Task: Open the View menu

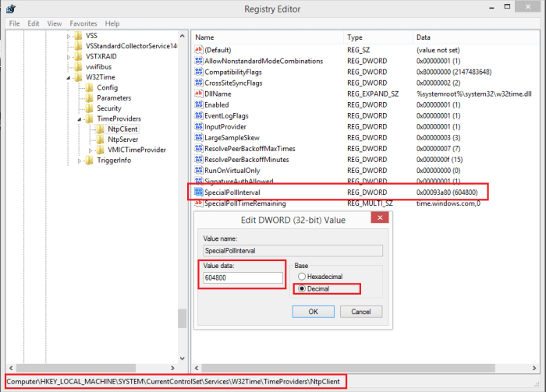Action: [55, 23]
